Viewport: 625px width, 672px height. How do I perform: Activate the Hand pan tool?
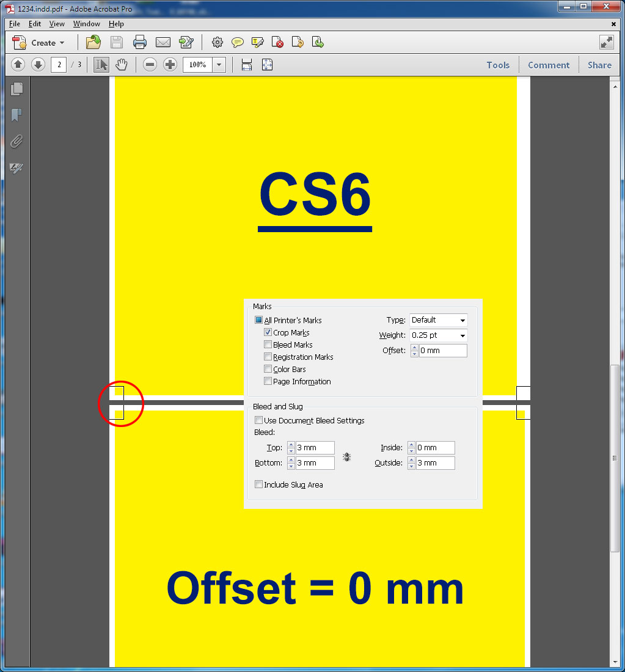(122, 65)
